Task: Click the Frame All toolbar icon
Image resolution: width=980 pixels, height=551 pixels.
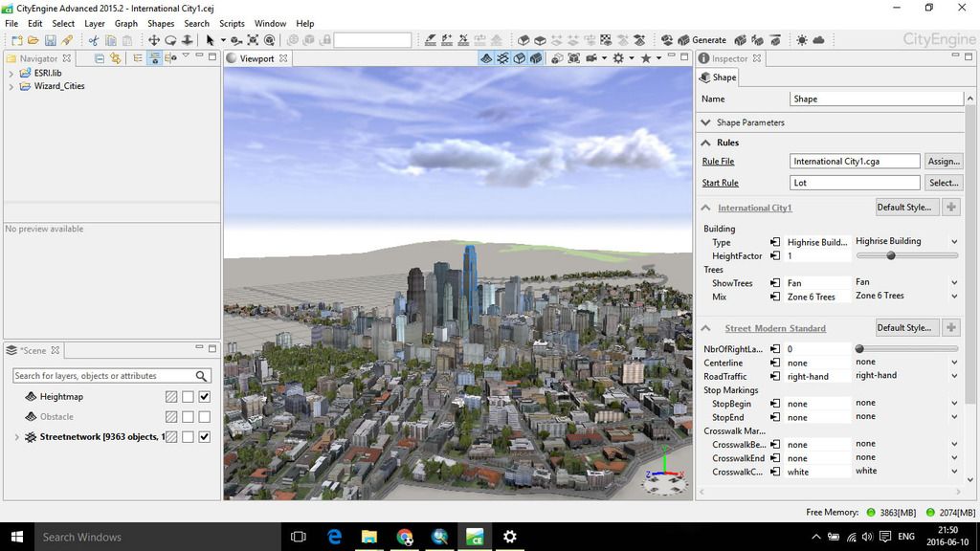Action: click(253, 40)
